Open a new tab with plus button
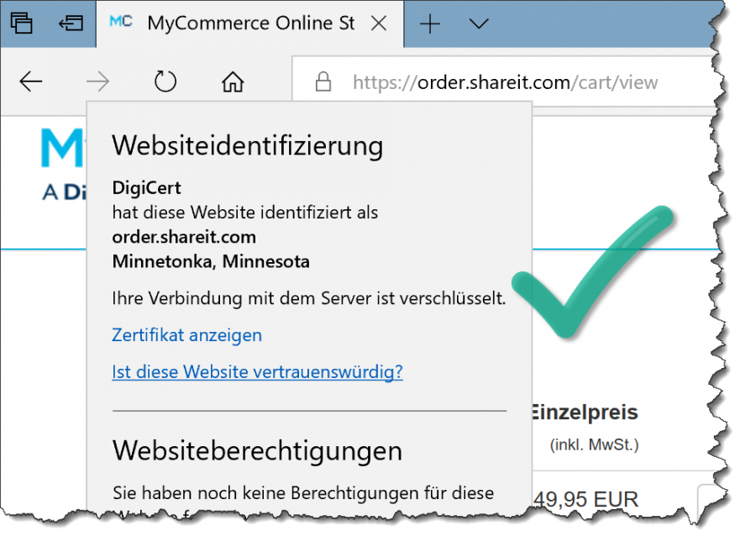The width and height of the screenshot is (756, 552). click(x=430, y=24)
